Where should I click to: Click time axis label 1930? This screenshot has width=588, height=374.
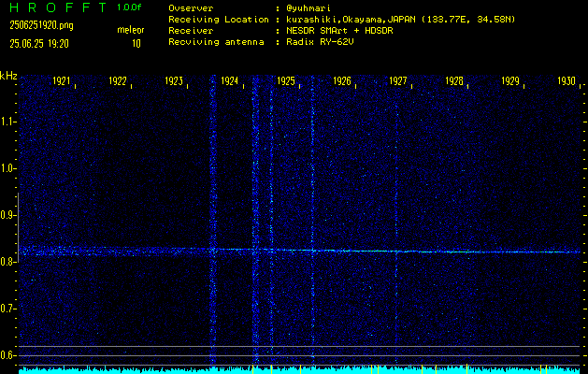pos(566,81)
